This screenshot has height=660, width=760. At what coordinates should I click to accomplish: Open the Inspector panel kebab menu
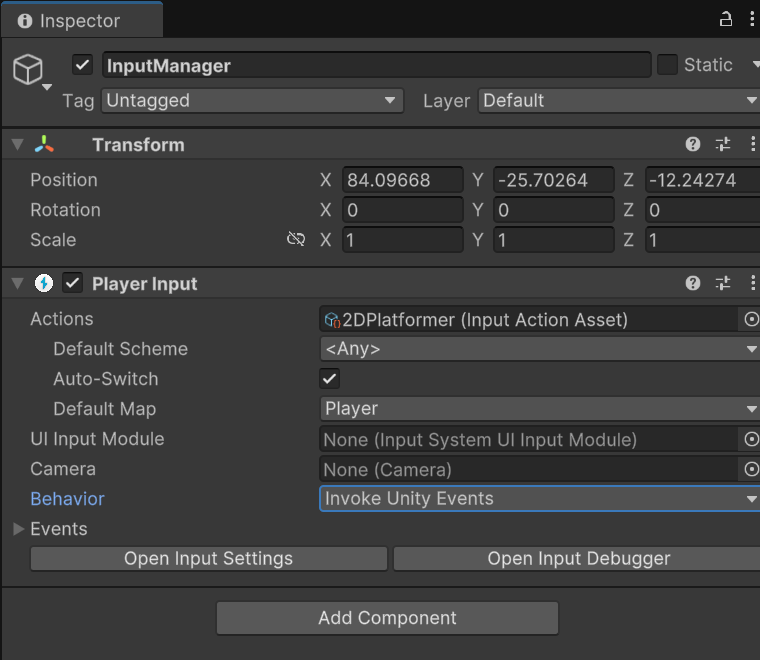coord(751,19)
